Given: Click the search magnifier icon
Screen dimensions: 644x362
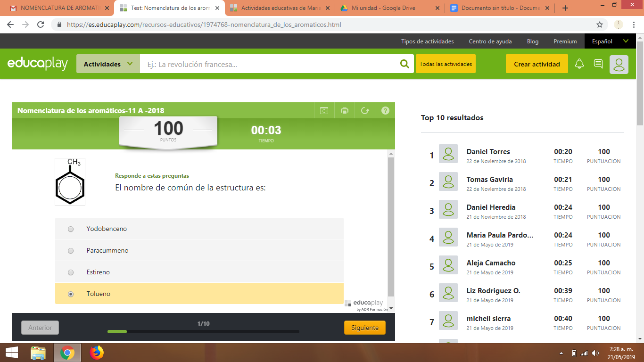Looking at the screenshot, I should point(405,64).
